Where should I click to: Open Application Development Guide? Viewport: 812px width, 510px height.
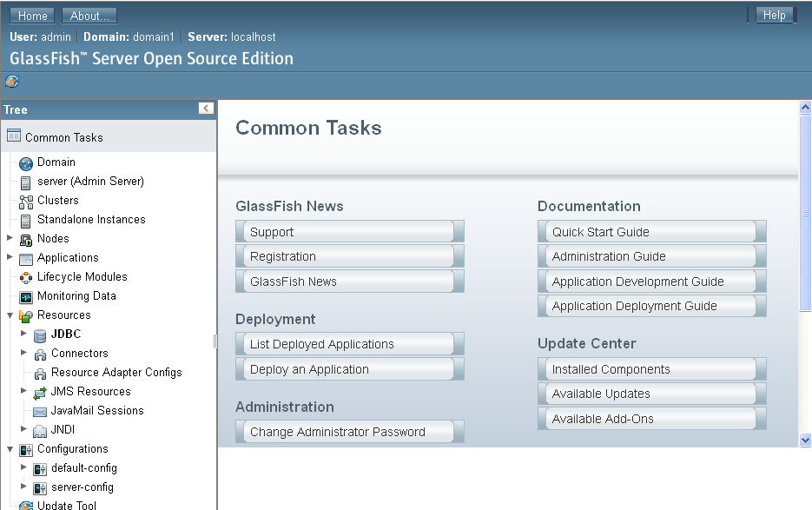point(652,281)
